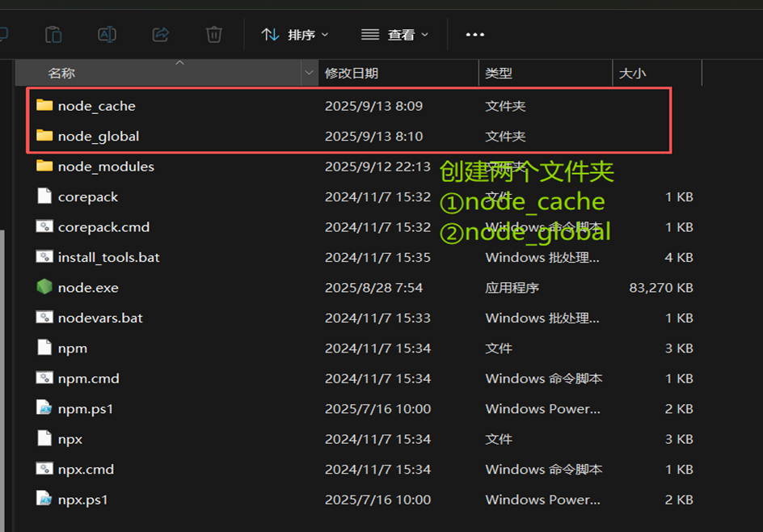
Task: Select the corepack.cmd file name
Action: pos(103,227)
